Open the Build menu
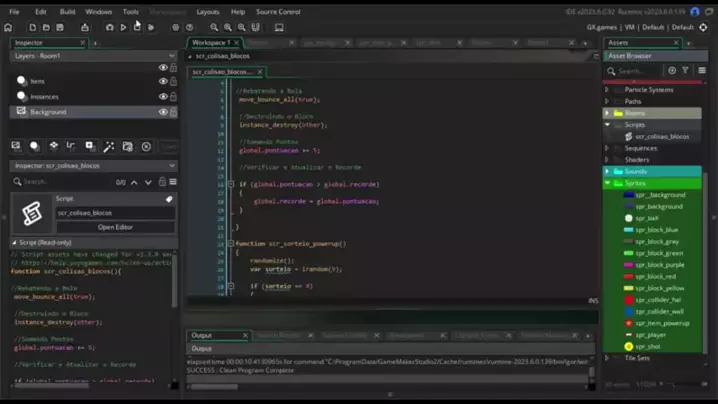 point(67,12)
